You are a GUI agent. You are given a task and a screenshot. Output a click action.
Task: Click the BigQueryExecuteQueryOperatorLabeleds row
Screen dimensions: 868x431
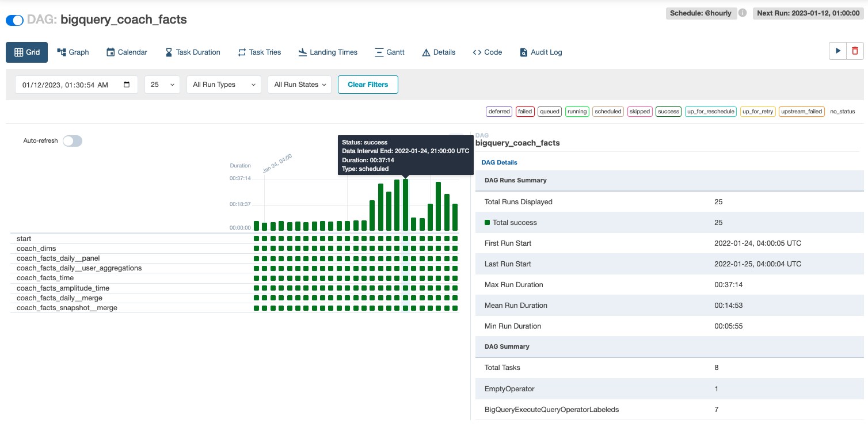pyautogui.click(x=669, y=410)
